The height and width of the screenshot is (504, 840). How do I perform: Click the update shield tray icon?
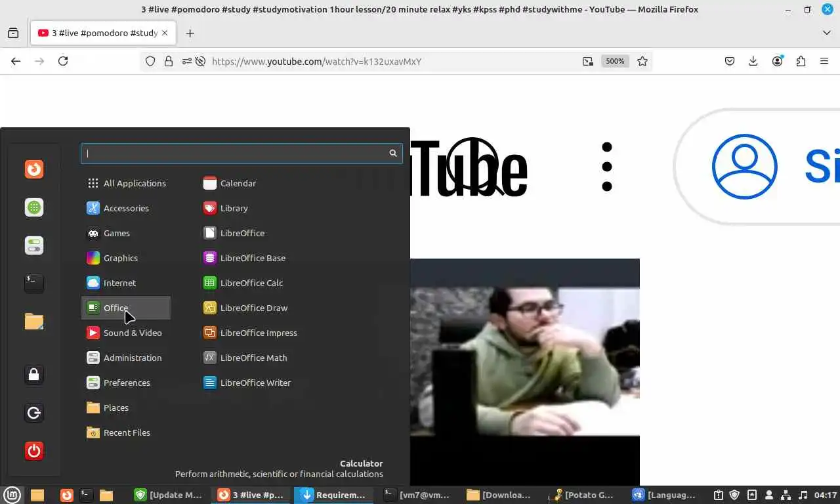(735, 495)
